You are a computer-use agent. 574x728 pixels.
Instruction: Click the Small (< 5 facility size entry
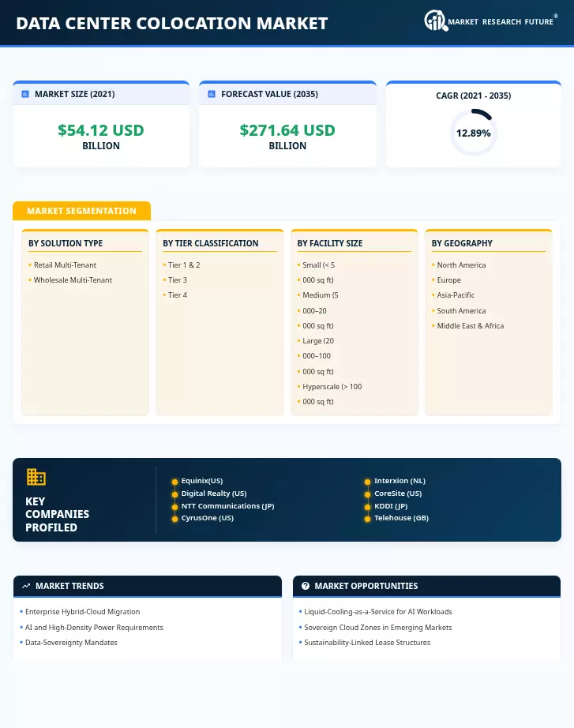point(318,265)
